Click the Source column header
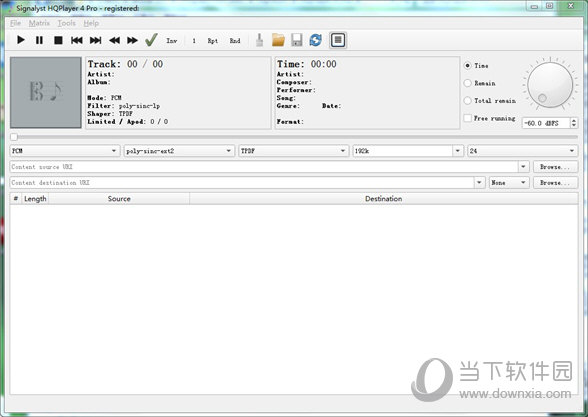This screenshot has height=417, width=588. [x=119, y=199]
